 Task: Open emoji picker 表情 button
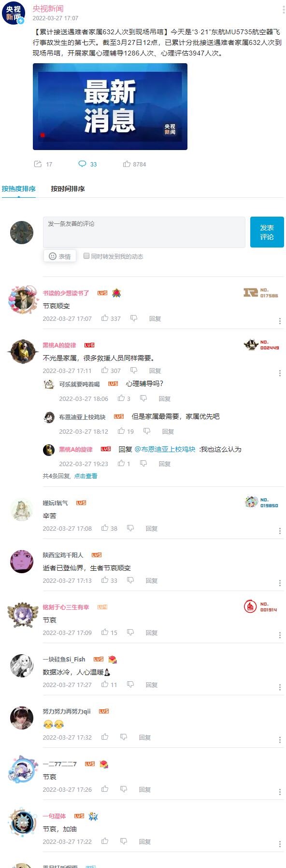(60, 256)
